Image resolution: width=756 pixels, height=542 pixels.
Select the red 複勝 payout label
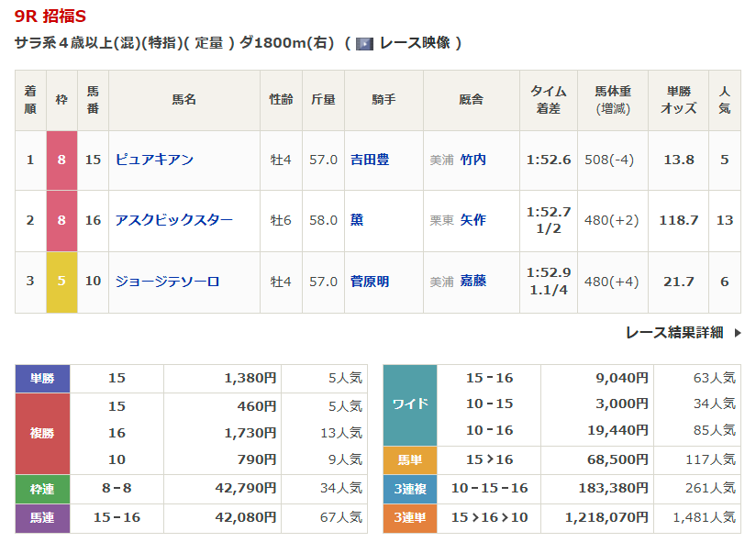(x=43, y=433)
